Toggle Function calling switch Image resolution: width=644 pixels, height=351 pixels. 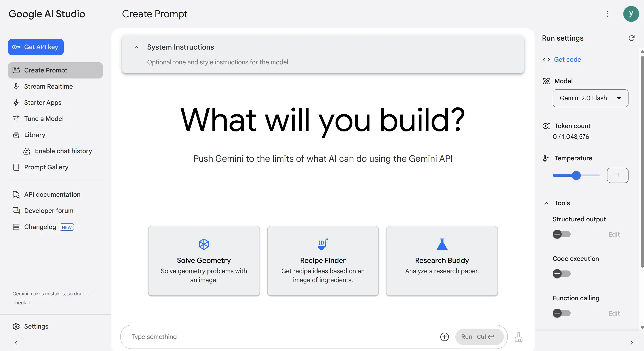tap(561, 313)
